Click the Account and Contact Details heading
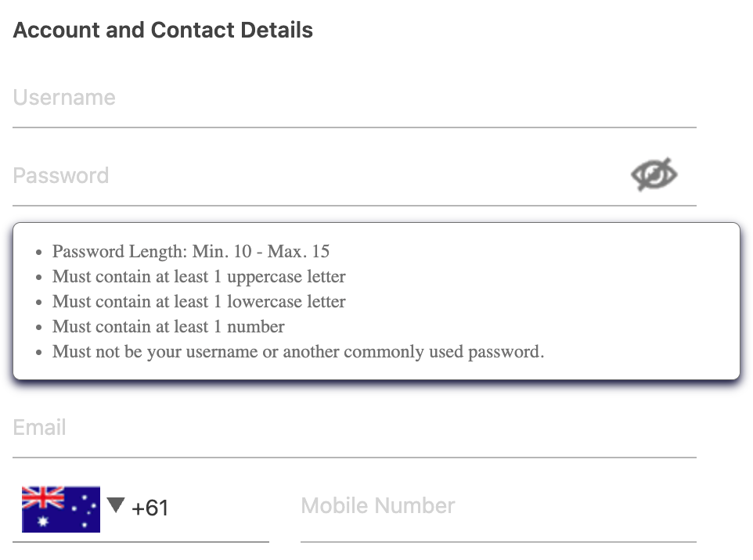This screenshot has height=560, width=753. click(163, 30)
